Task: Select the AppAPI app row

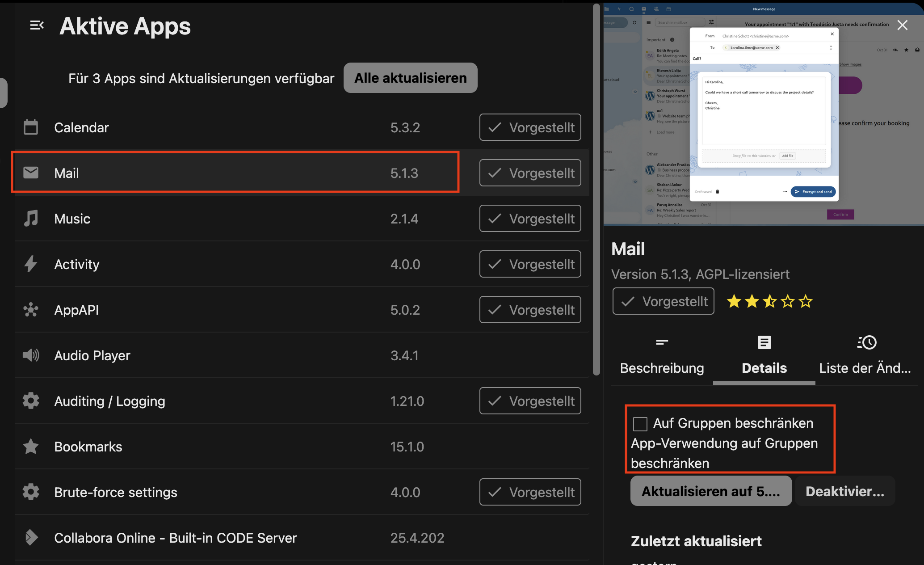Action: pos(302,310)
